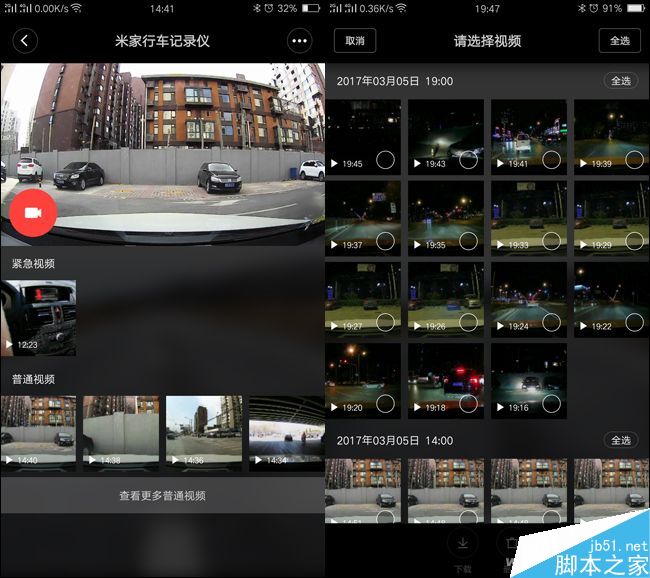Check the selection circle on 19:45 video
This screenshot has height=578, width=650.
point(386,160)
